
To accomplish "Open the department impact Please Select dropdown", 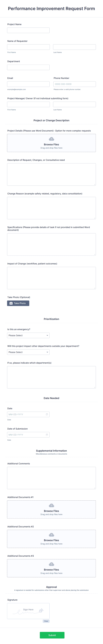I will (x=28, y=352).
